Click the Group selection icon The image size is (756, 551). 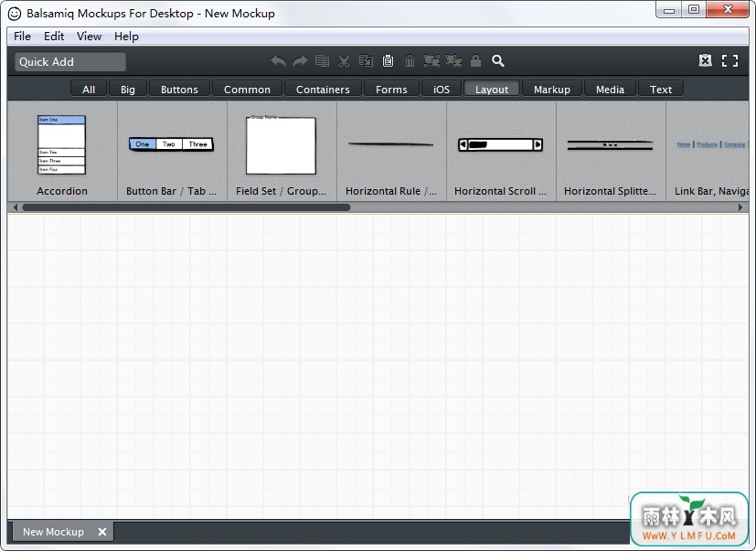click(431, 60)
